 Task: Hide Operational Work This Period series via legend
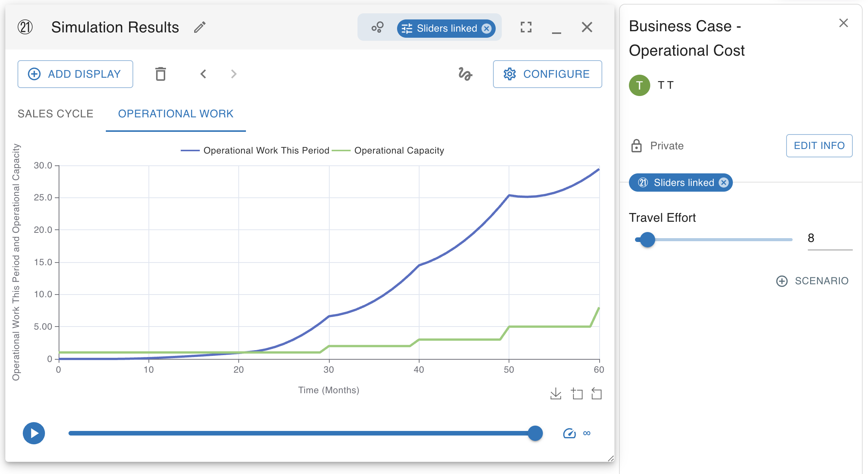(x=266, y=151)
